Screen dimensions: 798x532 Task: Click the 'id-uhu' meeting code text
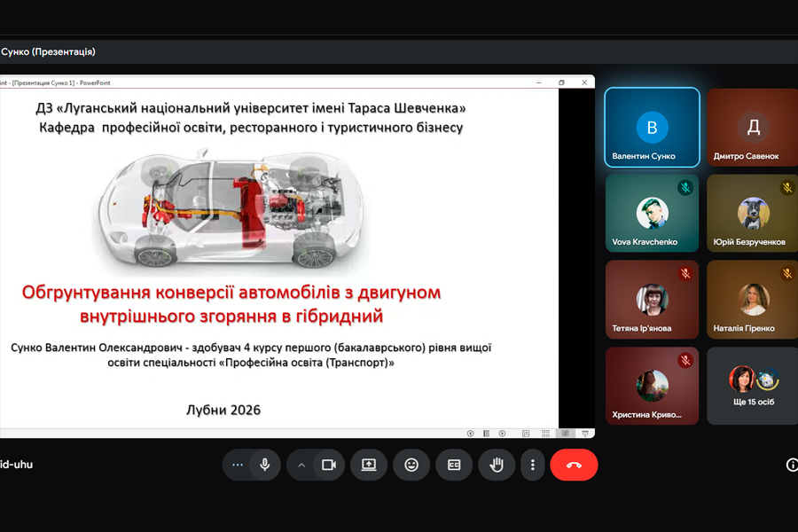[16, 465]
